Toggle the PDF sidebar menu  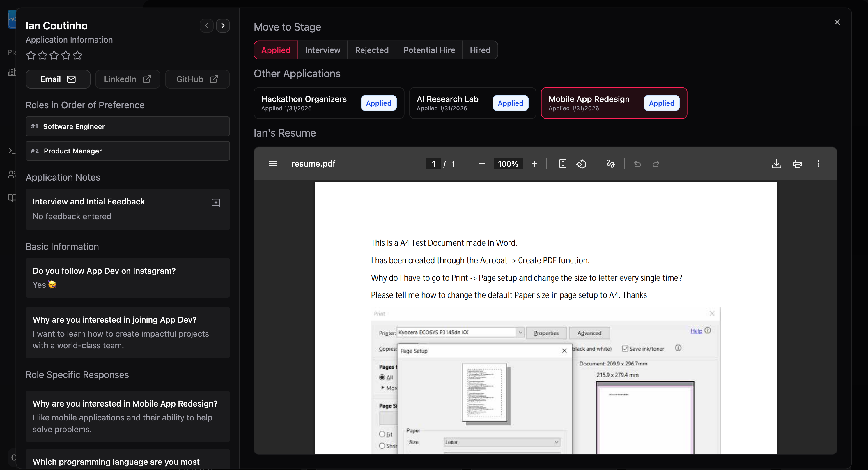coord(273,164)
